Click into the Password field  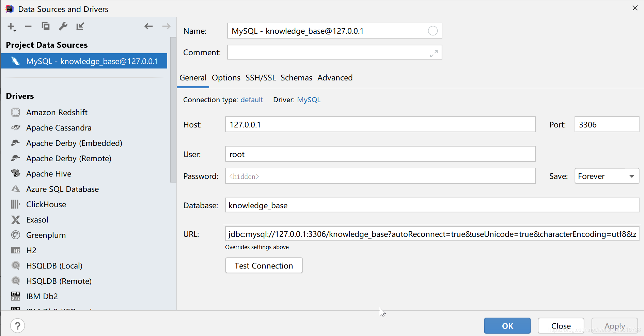click(x=380, y=176)
